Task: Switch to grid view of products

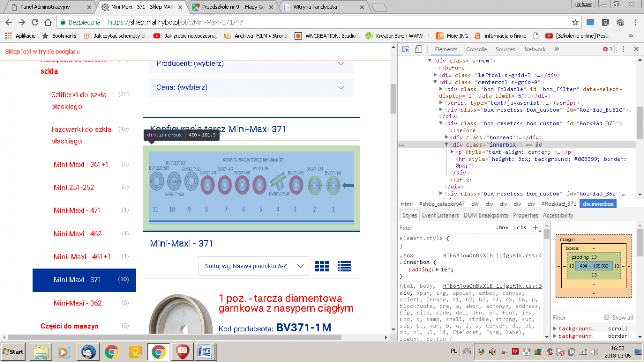Action: [322, 266]
